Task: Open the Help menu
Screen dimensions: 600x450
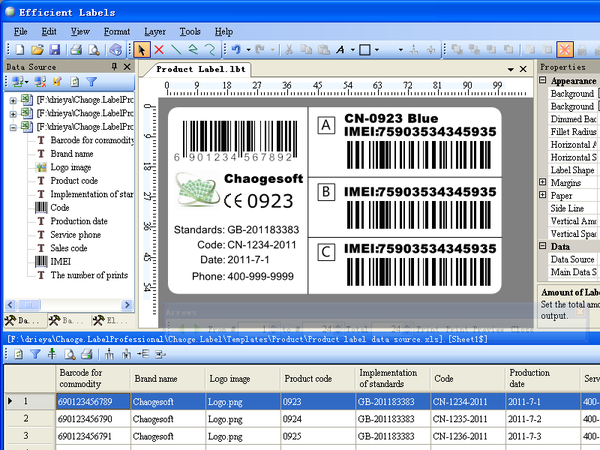Action: [224, 31]
